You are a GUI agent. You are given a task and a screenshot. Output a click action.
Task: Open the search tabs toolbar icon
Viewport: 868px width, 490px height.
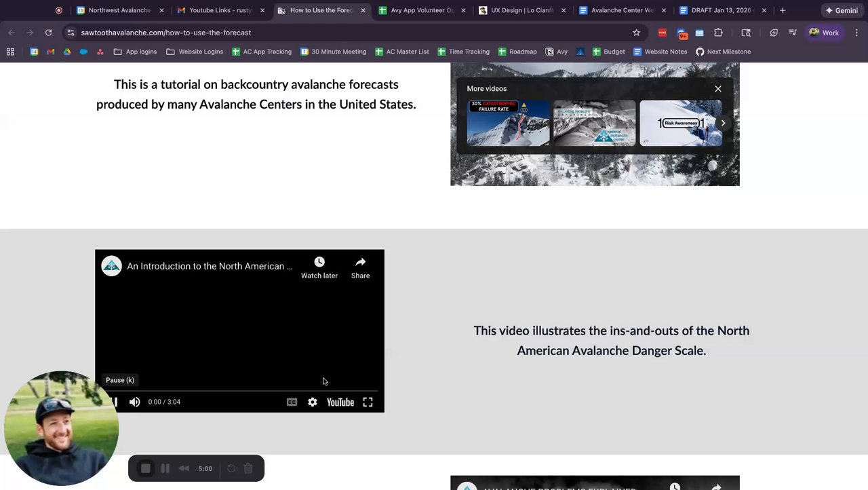pos(746,33)
